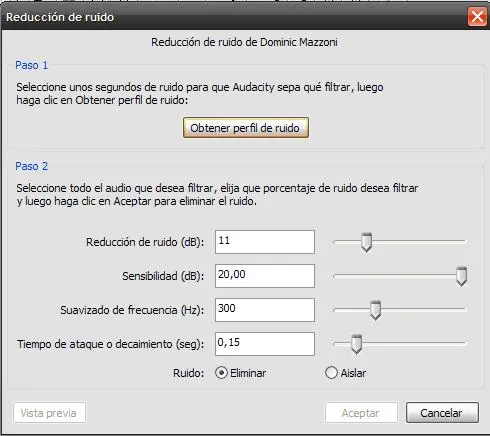490x436 pixels.
Task: Click the Suavizado de frecuencia slider handle
Action: (x=375, y=310)
